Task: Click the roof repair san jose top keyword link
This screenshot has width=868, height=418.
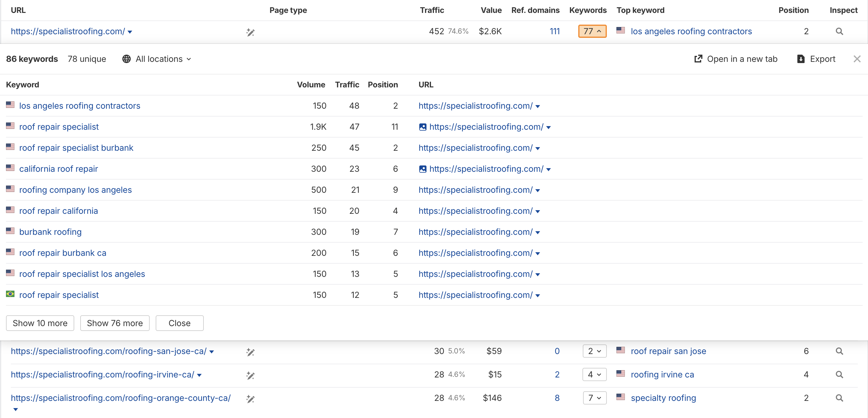Action: coord(668,351)
